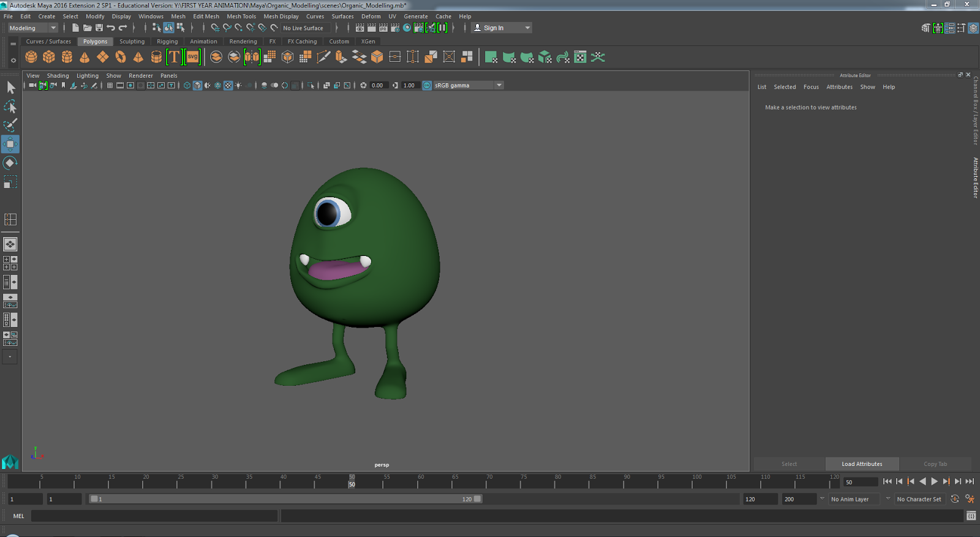Open the shelf tab options menu
980x537 pixels.
pos(13,43)
